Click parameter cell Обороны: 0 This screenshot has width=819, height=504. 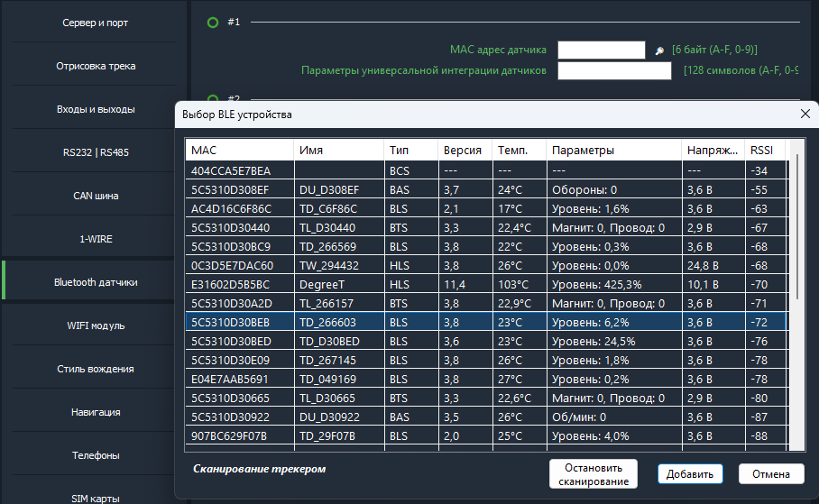[x=614, y=189]
